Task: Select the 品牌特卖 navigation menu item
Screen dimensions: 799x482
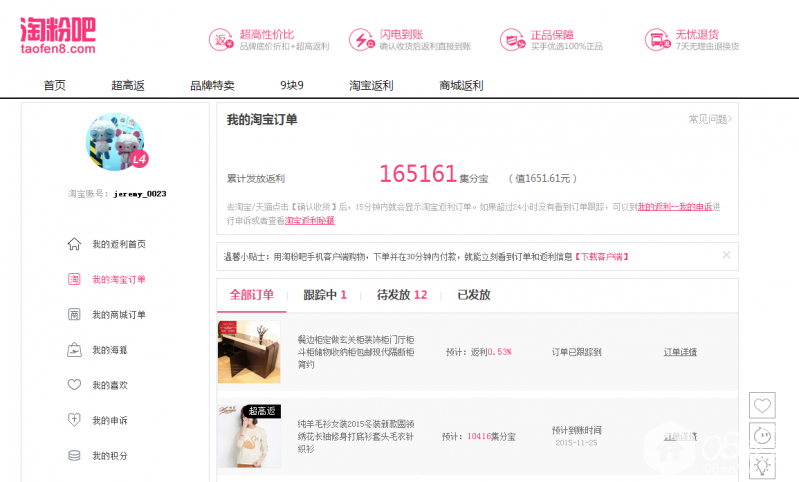Action: (212, 85)
